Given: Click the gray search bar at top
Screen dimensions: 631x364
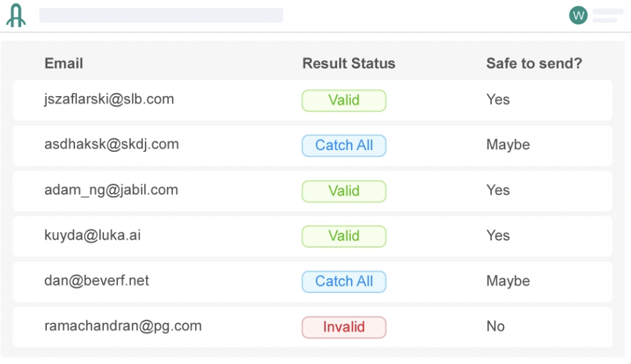Looking at the screenshot, I should click(161, 15).
